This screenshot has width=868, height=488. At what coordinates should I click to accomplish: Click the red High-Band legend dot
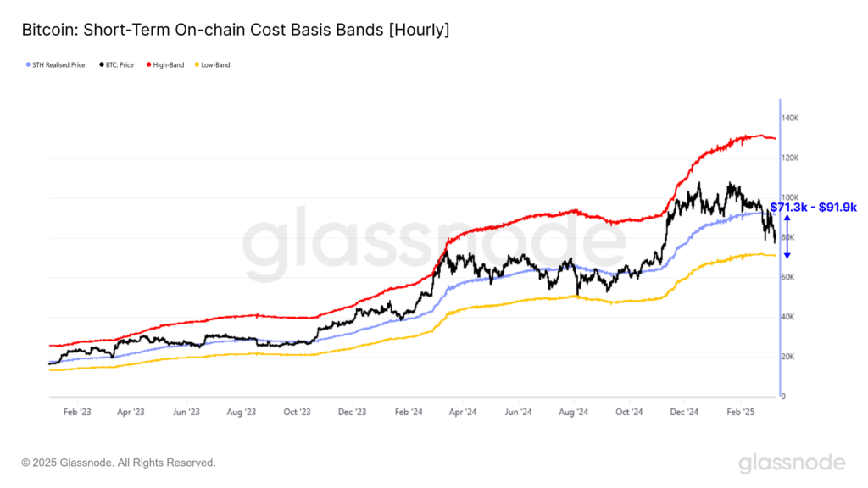pos(151,64)
